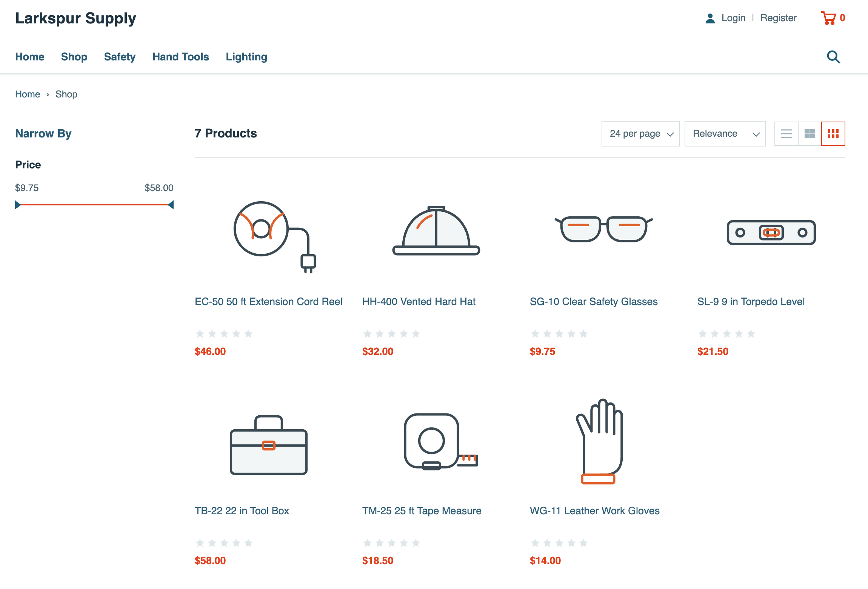This screenshot has height=589, width=868.
Task: Go to the Home menu item
Action: [30, 57]
